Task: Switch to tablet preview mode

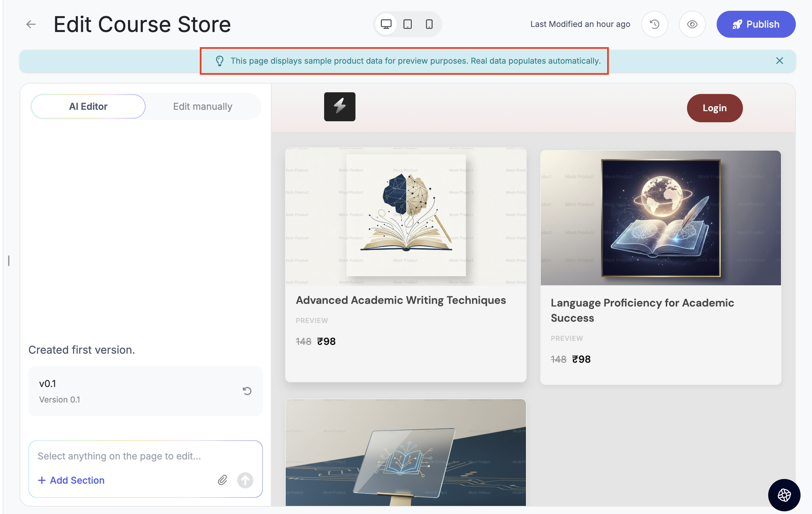Action: [407, 24]
